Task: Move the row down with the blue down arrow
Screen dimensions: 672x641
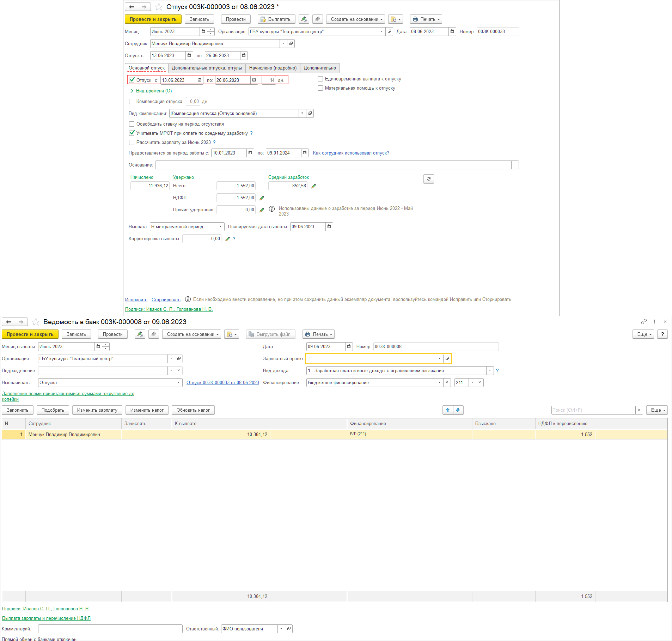Action: [x=458, y=410]
